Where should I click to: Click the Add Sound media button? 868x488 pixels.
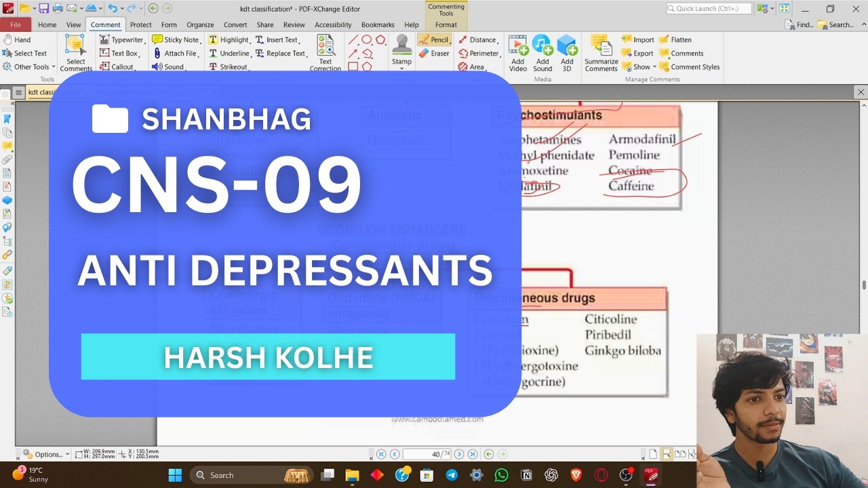click(542, 53)
